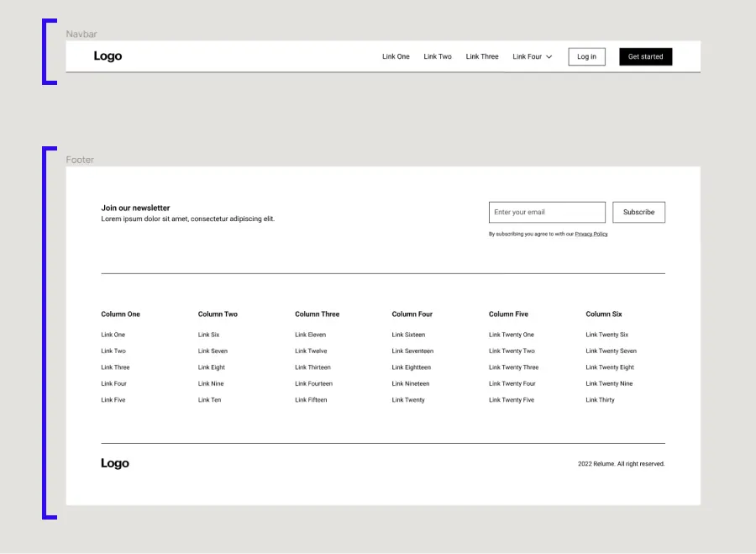Select the Join our newsletter heading
The width and height of the screenshot is (756, 554).
click(x=135, y=208)
